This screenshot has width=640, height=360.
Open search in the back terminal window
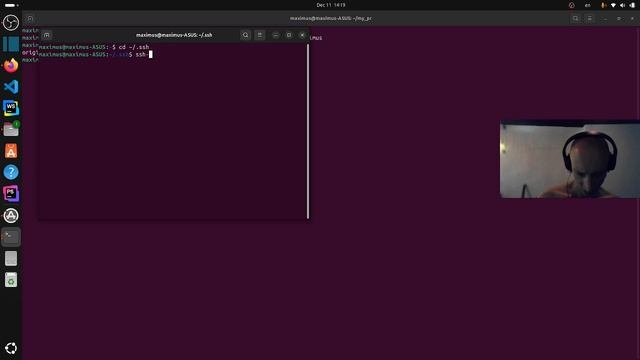(x=575, y=18)
